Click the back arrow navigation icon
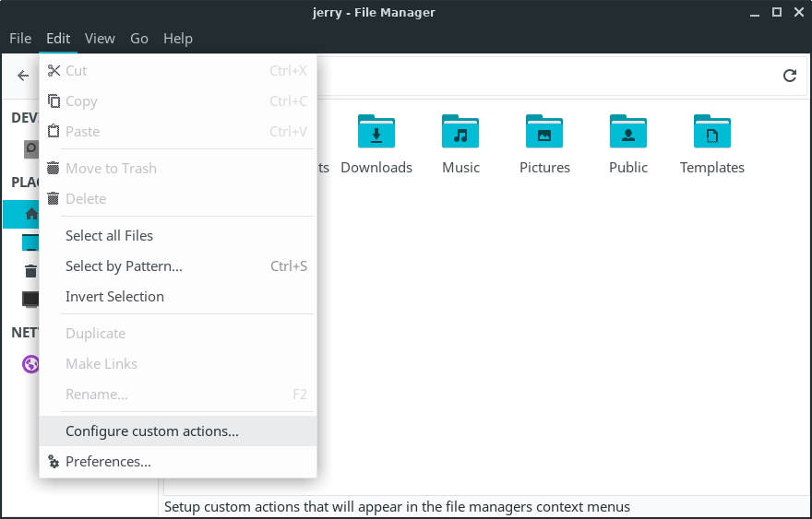The width and height of the screenshot is (812, 519). pos(24,77)
